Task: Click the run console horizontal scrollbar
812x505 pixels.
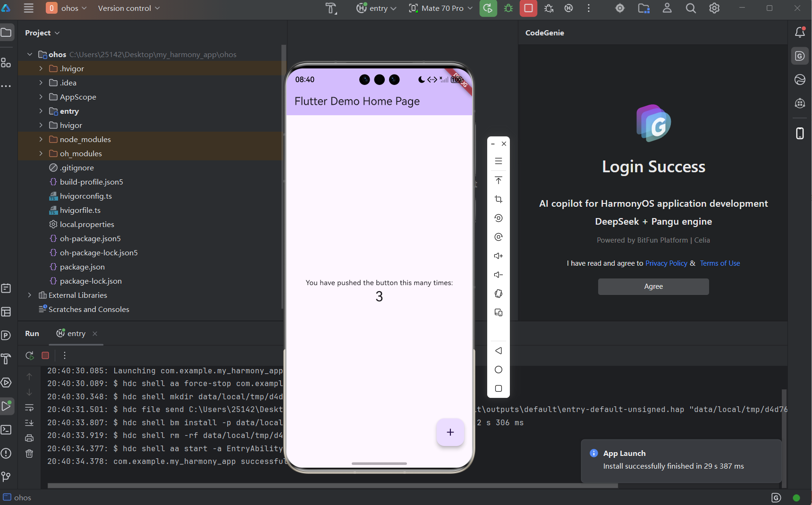Action: click(x=332, y=485)
